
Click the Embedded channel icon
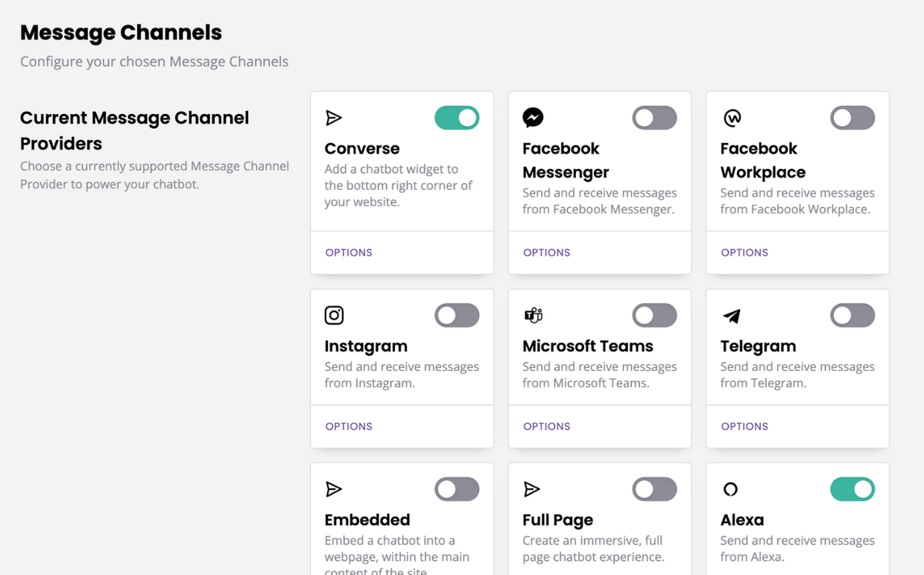(333, 489)
